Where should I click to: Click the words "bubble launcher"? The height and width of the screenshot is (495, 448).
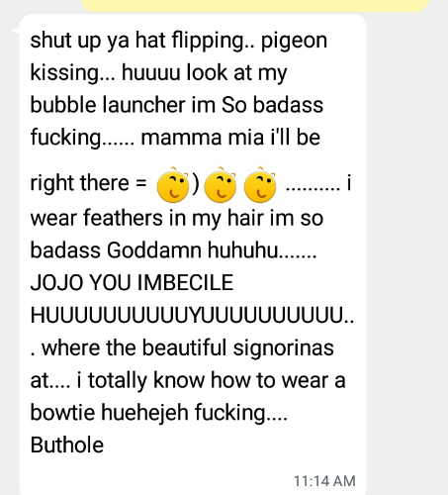pyautogui.click(x=108, y=105)
